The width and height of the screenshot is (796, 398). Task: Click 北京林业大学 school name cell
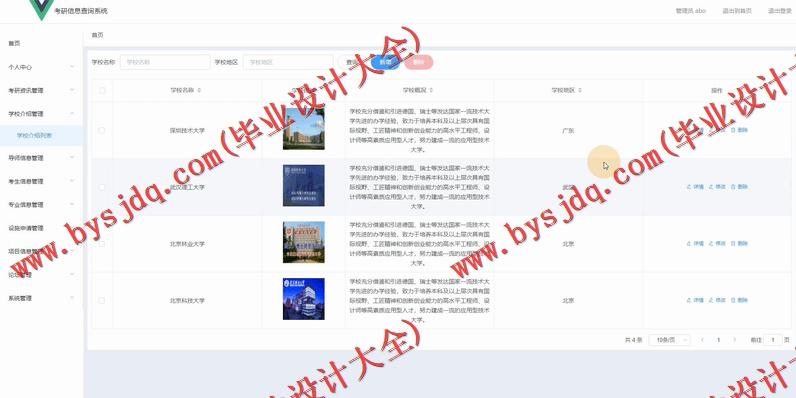click(x=187, y=244)
